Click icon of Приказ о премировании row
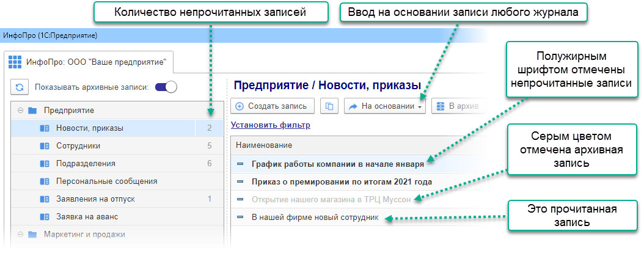Image resolution: width=644 pixels, height=256 pixels. [240, 181]
